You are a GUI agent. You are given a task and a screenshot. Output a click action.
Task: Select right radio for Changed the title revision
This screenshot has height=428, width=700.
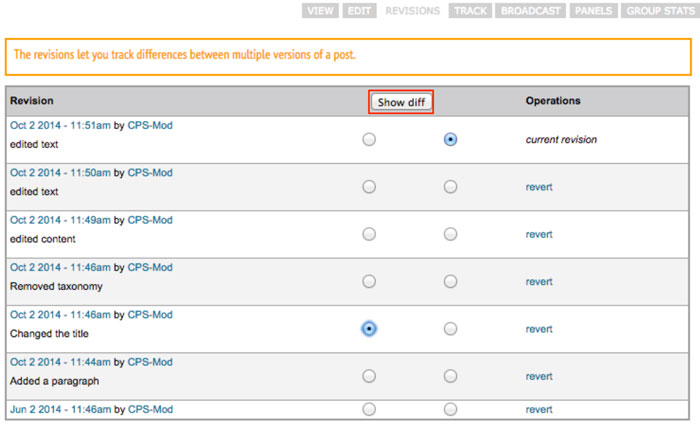[x=450, y=329]
